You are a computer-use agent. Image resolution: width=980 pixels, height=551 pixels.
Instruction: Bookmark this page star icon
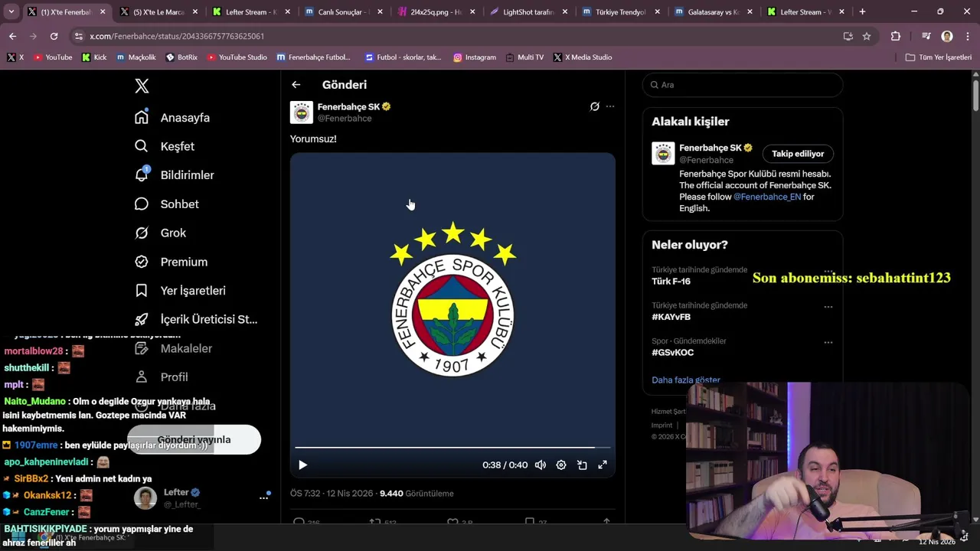coord(867,36)
